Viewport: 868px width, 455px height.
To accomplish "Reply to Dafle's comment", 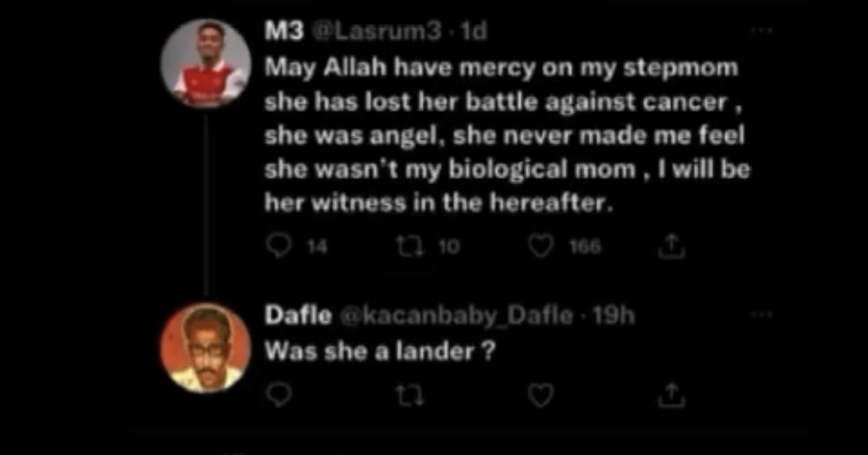I will 278,395.
